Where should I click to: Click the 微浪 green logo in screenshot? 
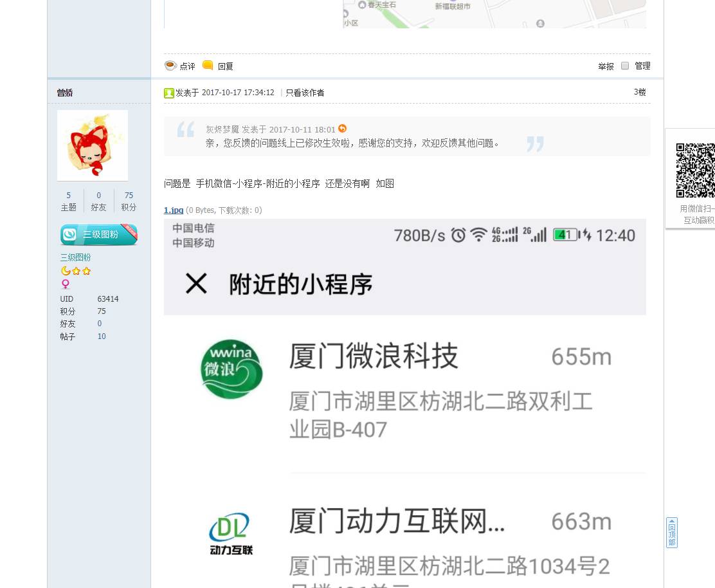pyautogui.click(x=231, y=369)
